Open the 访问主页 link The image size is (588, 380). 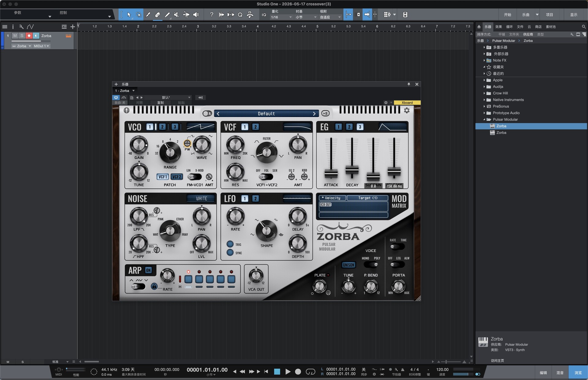(497, 361)
